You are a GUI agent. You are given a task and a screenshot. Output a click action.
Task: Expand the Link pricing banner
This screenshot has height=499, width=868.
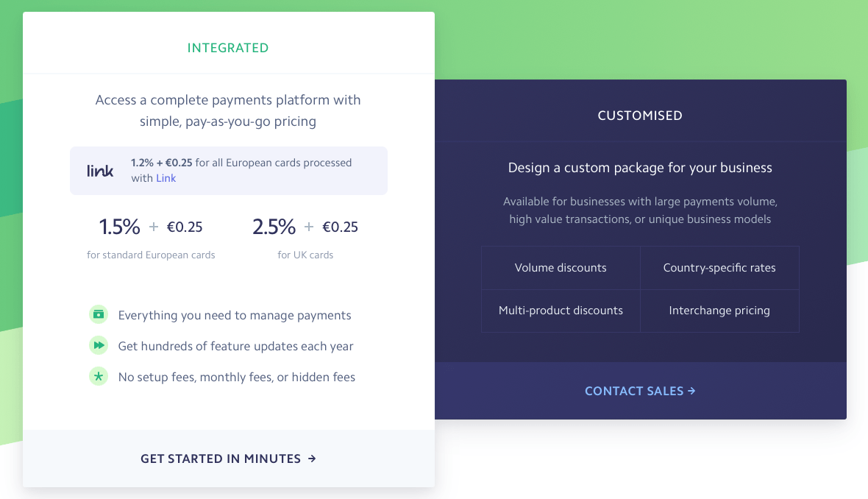pos(228,171)
